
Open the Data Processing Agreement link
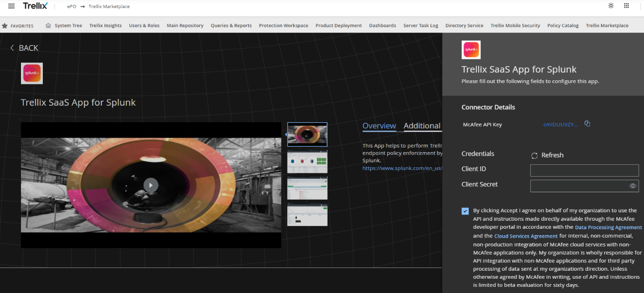click(608, 227)
